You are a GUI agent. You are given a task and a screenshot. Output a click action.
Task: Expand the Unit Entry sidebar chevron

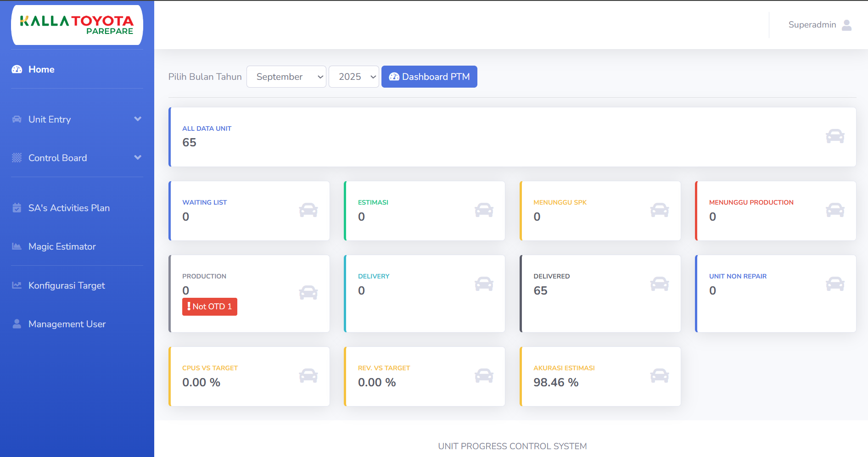[x=137, y=119]
